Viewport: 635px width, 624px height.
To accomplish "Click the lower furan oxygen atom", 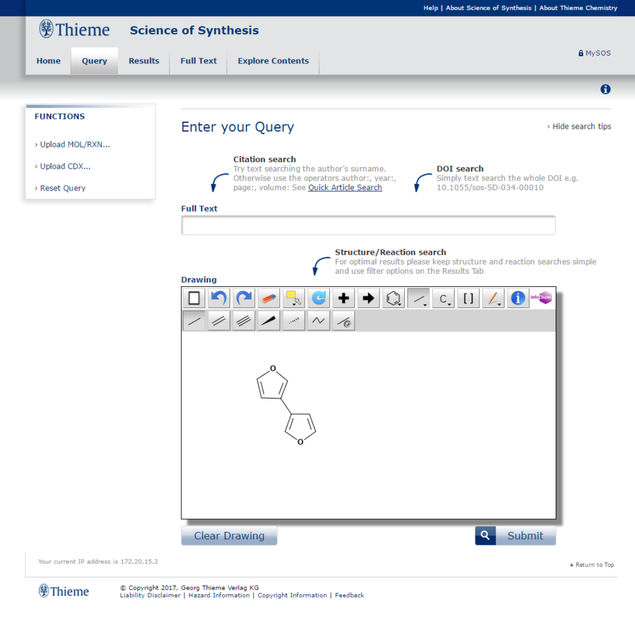I will [x=300, y=442].
